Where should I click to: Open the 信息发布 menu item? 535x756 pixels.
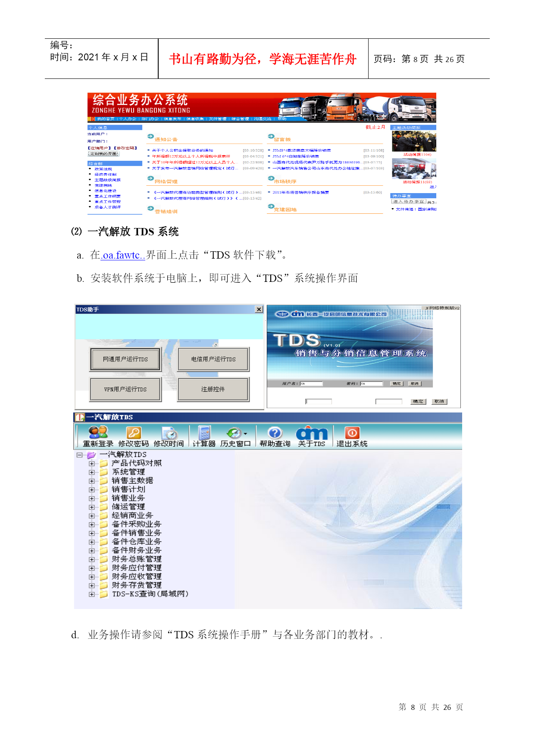[172, 119]
